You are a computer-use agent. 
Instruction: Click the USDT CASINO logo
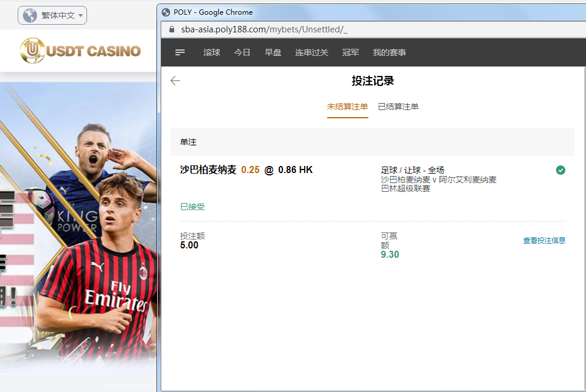pos(81,51)
